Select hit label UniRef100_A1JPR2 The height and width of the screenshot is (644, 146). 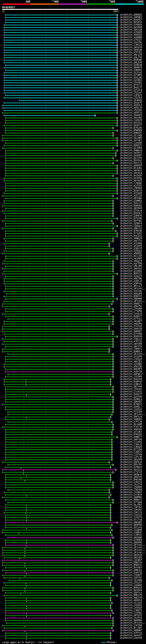[131, 505]
